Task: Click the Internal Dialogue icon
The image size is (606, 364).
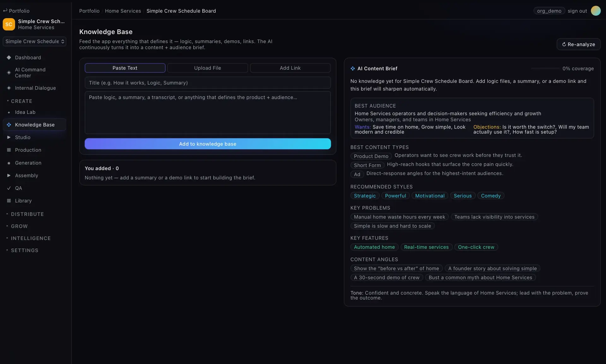Action: tap(9, 88)
